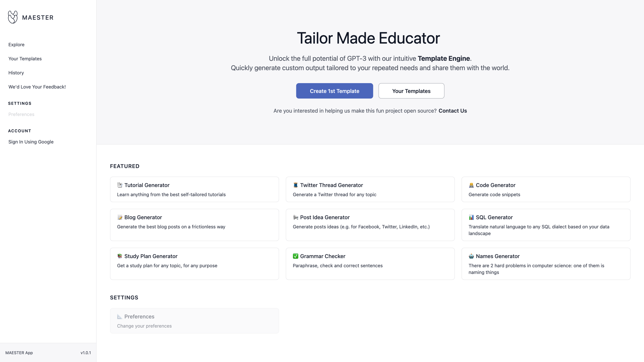Select Preferences in the sidebar settings
This screenshot has width=644, height=362.
click(x=21, y=114)
